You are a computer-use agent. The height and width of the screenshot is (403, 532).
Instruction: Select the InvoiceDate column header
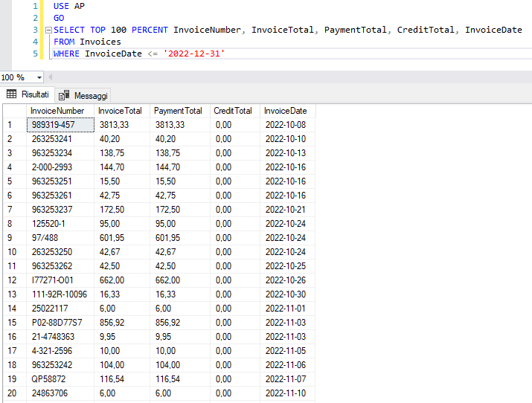(287, 111)
